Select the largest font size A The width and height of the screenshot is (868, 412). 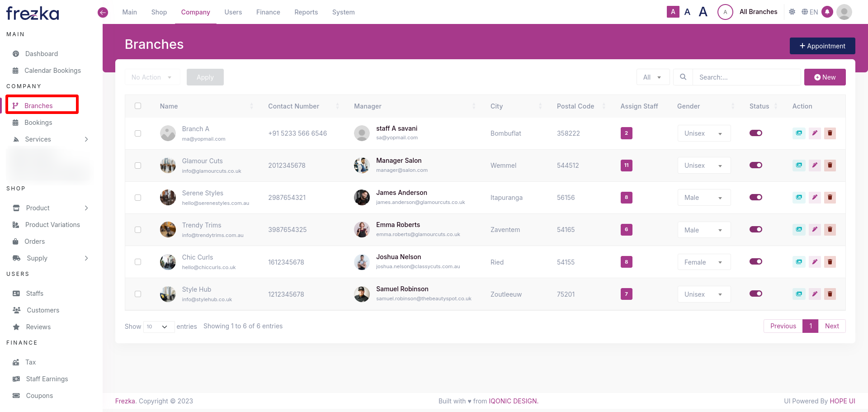[x=703, y=12]
